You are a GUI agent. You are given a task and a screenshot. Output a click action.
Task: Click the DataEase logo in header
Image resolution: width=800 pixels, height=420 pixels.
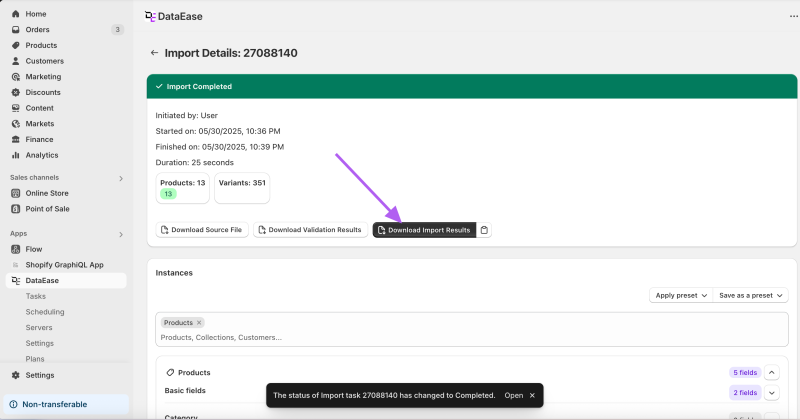pos(150,16)
